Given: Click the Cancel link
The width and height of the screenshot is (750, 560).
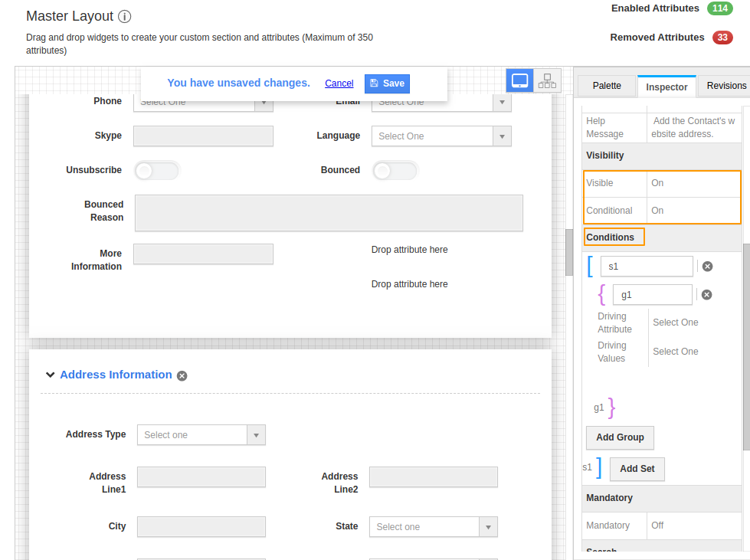Looking at the screenshot, I should [x=339, y=84].
